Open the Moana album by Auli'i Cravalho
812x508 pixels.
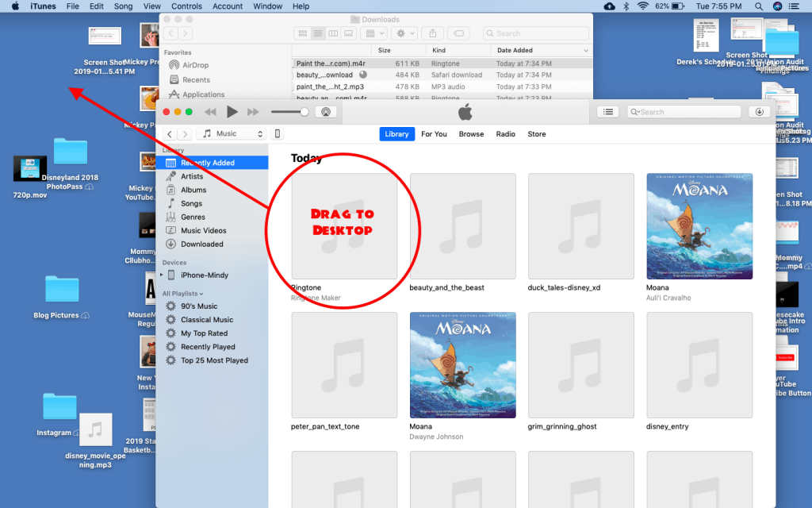point(699,226)
